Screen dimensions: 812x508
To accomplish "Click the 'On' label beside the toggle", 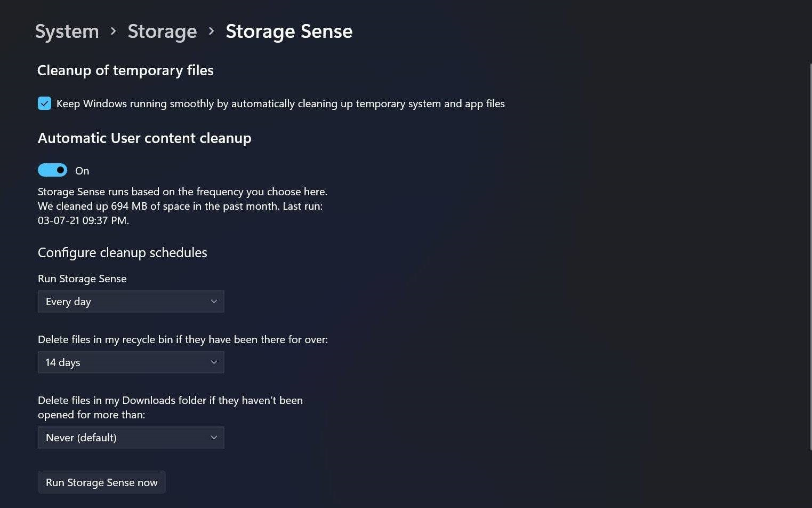I will [x=82, y=171].
